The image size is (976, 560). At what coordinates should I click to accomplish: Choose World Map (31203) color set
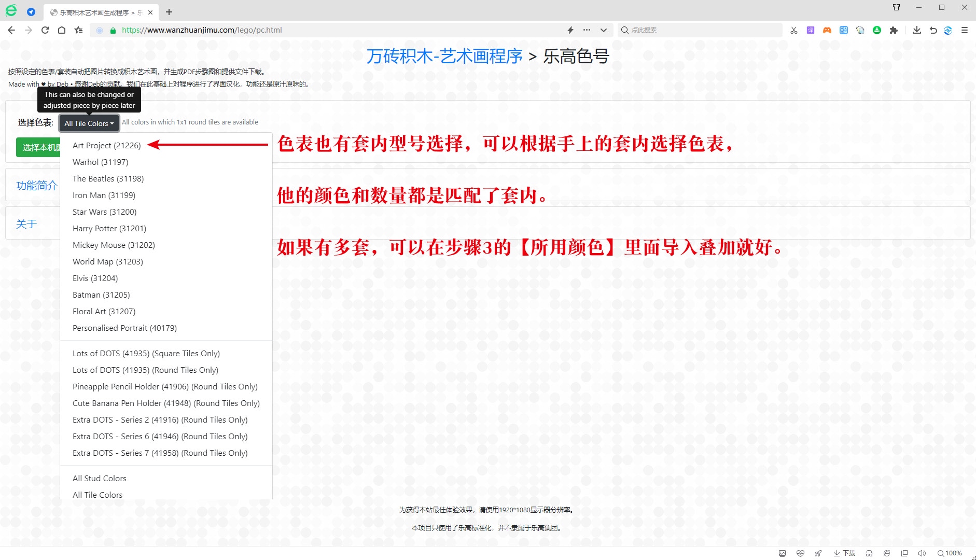click(108, 262)
